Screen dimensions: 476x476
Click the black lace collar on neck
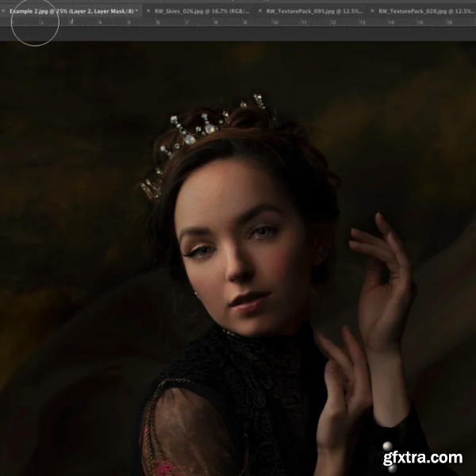[254, 341]
